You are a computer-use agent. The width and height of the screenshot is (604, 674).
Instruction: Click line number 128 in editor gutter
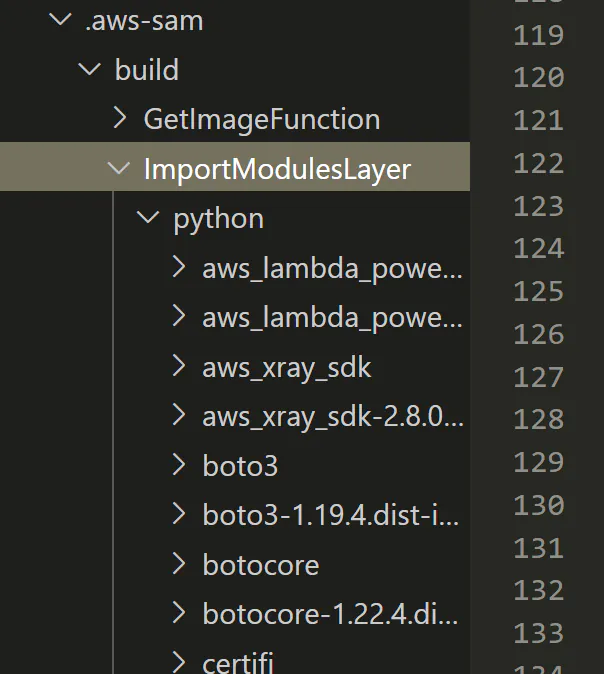click(x=538, y=420)
